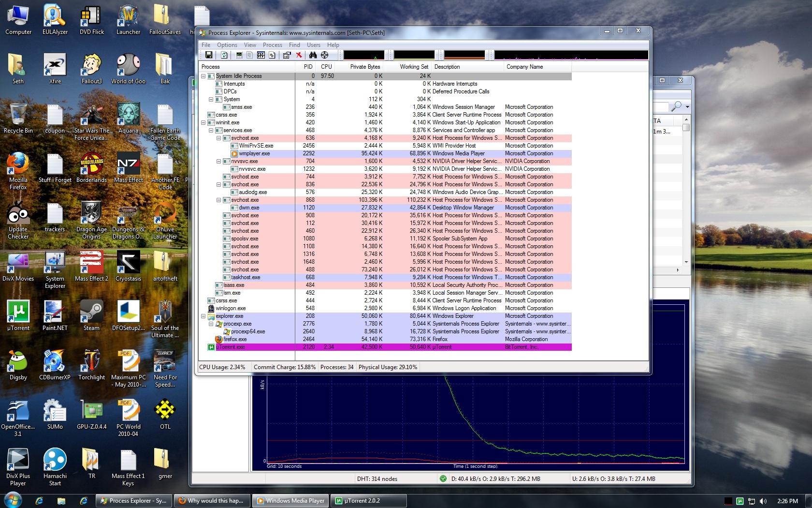Select the World of Goo desktop icon

click(128, 69)
